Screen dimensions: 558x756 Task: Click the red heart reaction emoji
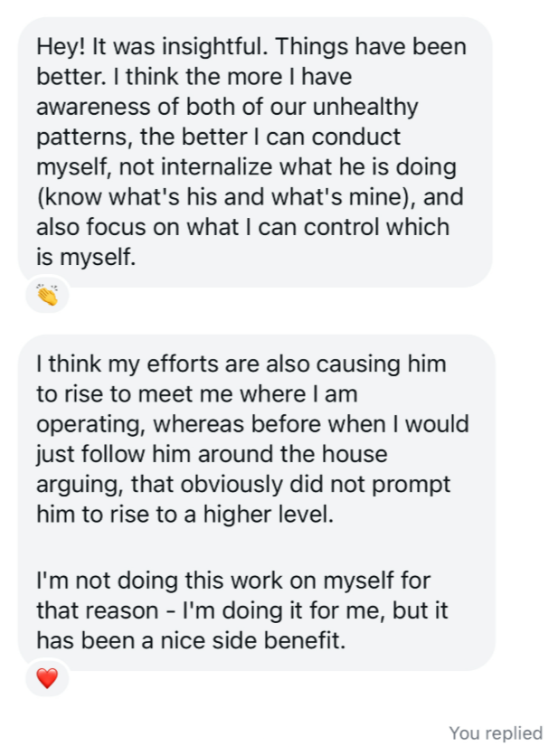tap(46, 677)
